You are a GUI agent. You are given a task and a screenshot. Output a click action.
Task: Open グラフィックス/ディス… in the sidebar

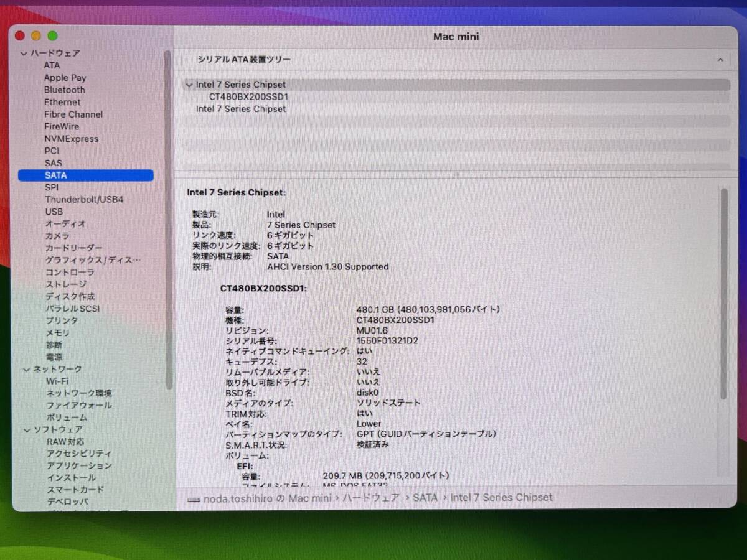(x=93, y=260)
